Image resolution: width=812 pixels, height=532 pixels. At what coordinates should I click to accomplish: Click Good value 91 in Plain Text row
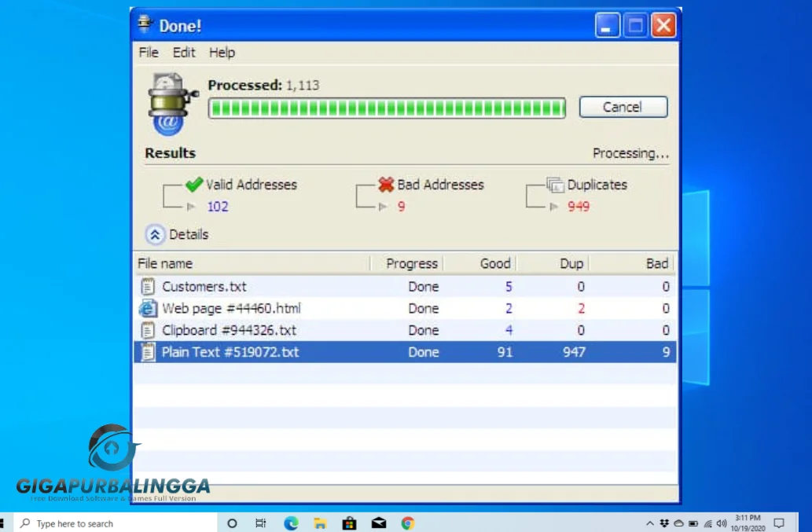click(x=505, y=352)
